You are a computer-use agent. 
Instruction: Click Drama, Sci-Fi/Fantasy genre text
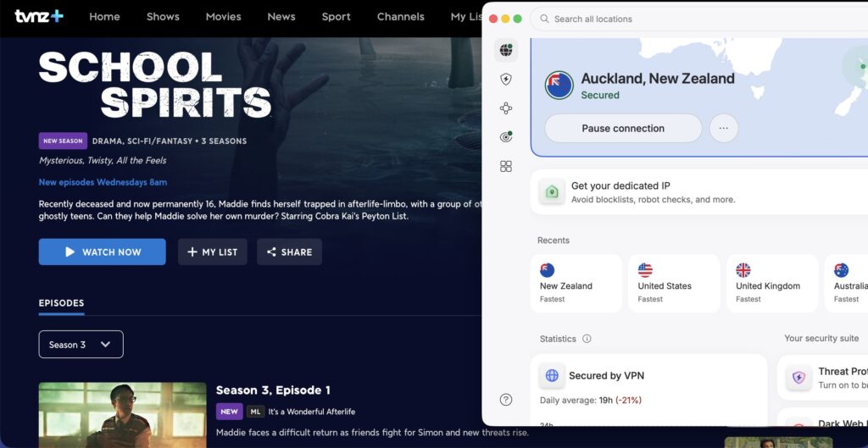(x=141, y=141)
